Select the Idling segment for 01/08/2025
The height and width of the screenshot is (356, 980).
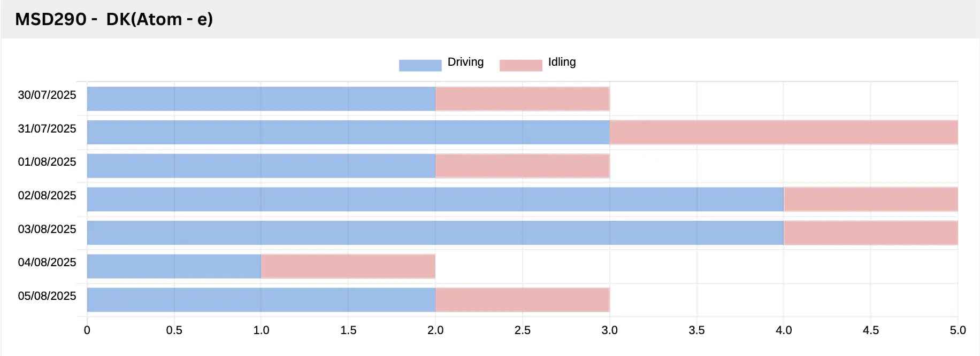[522, 166]
